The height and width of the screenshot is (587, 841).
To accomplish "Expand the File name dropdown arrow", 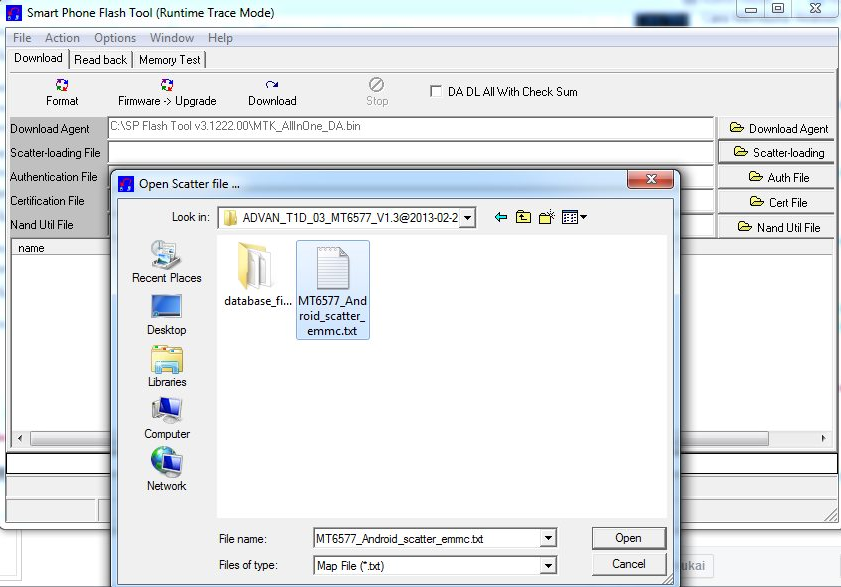I will point(548,538).
